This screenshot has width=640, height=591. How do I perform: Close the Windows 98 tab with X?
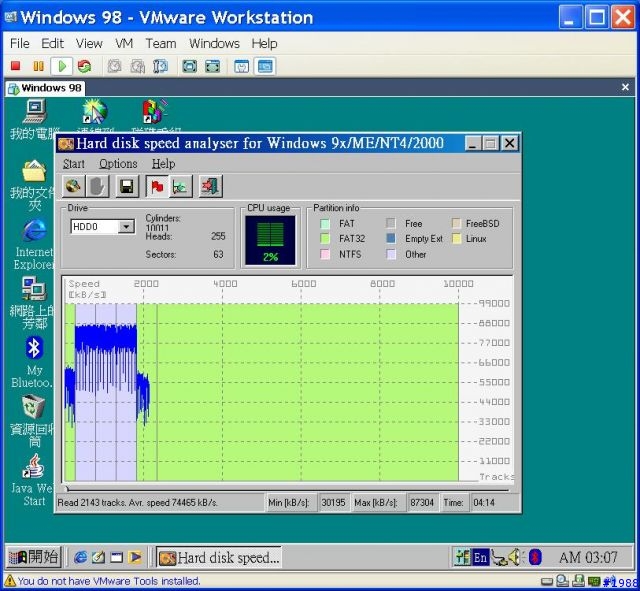pos(625,87)
